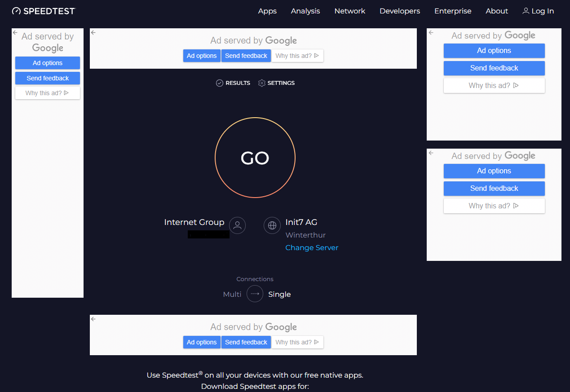Viewport: 570px width, 392px height.
Task: Expand the Enterprise menu
Action: (453, 11)
